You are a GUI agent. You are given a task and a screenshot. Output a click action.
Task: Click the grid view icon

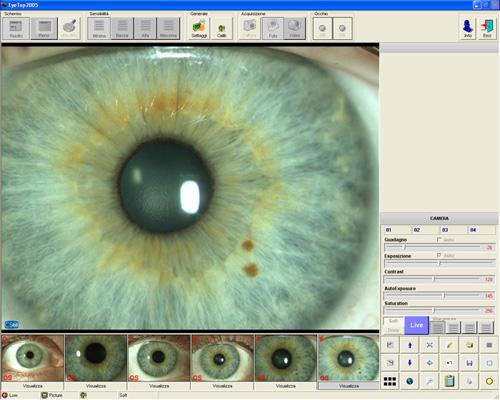coord(390,381)
